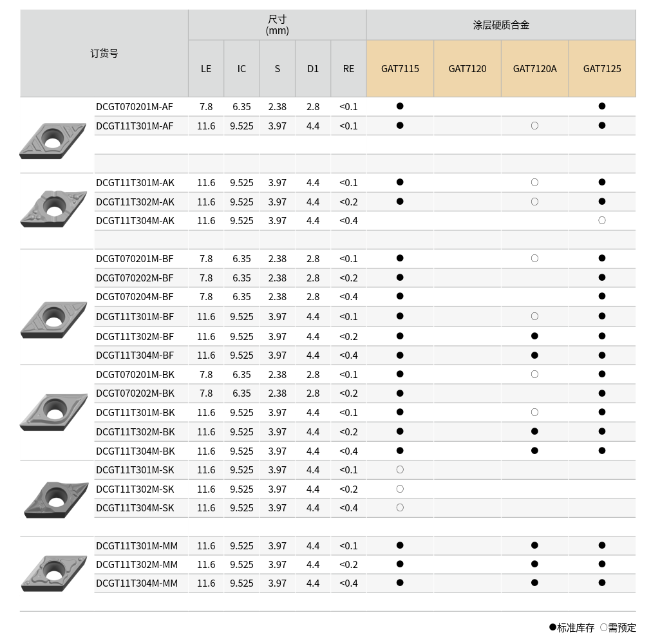This screenshot has width=651, height=644.
Task: Click order number DCGT11T302M-BF
Action: (135, 336)
